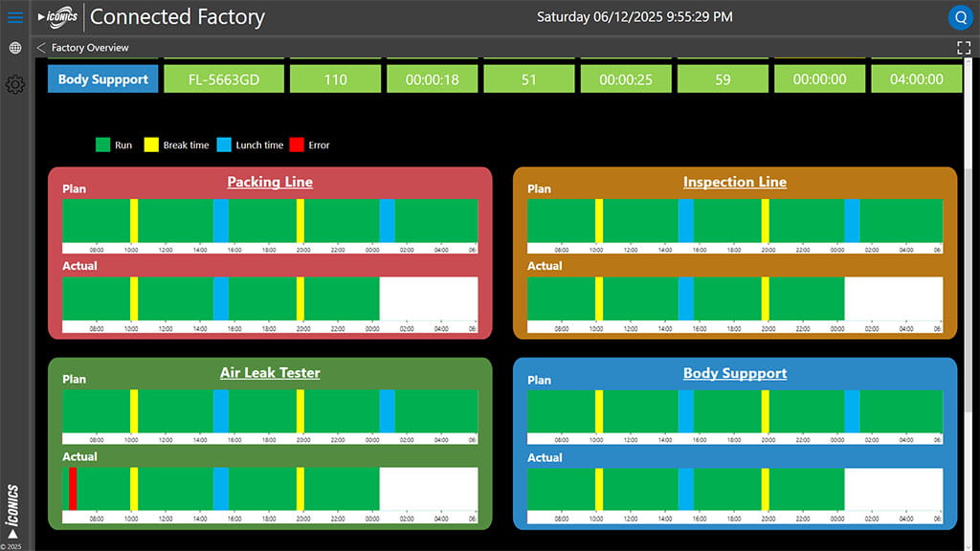Click the red error segment in Air Leak Tester
The height and width of the screenshot is (551, 980).
click(x=73, y=488)
